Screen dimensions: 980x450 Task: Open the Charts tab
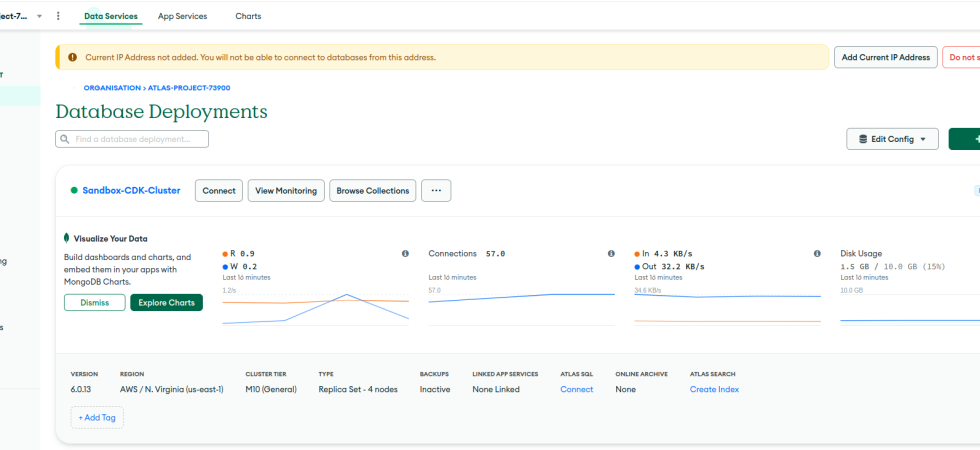click(248, 16)
